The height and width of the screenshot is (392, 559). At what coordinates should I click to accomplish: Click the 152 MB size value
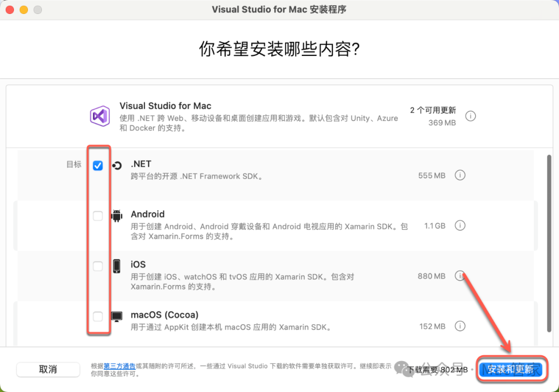tap(432, 326)
